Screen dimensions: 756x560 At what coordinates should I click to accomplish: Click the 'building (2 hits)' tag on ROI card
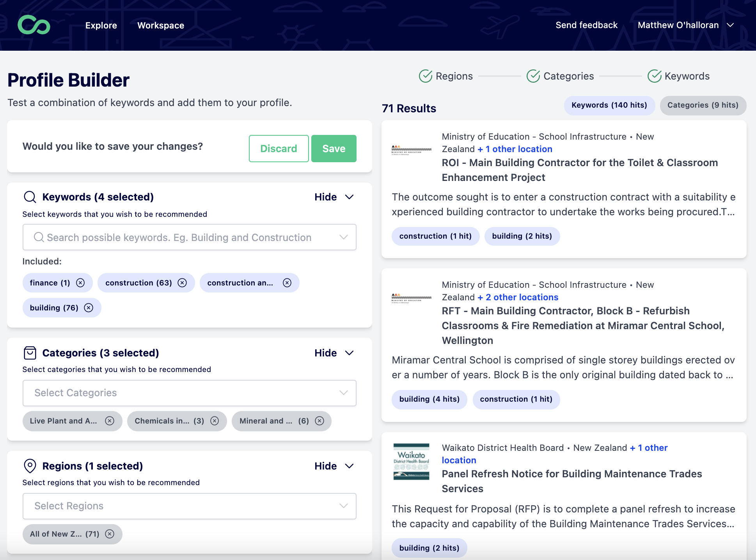[522, 236]
